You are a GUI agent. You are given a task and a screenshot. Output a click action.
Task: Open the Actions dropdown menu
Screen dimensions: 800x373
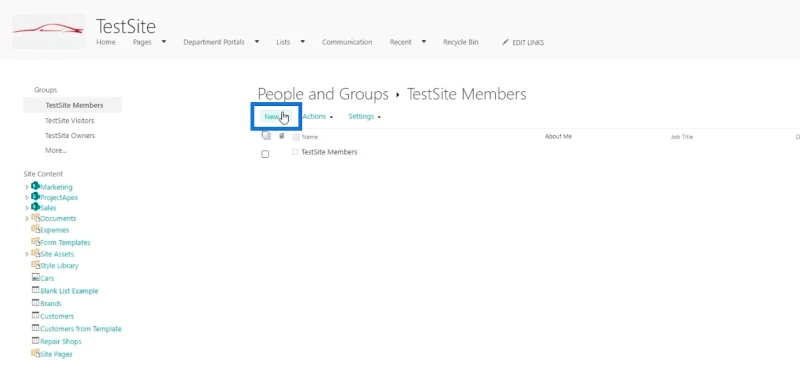point(317,116)
